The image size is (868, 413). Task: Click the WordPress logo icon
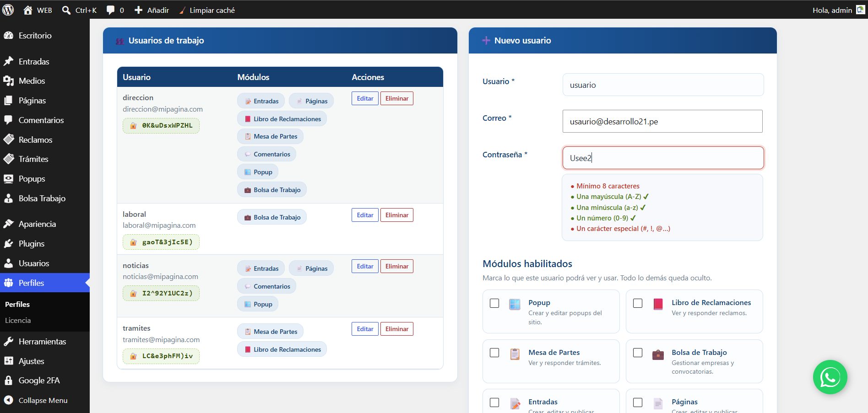pos(8,10)
